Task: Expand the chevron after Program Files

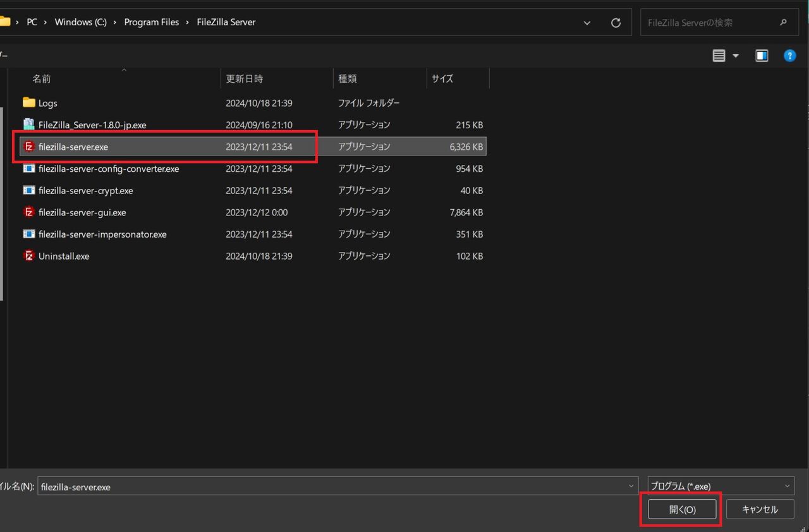Action: [x=188, y=22]
